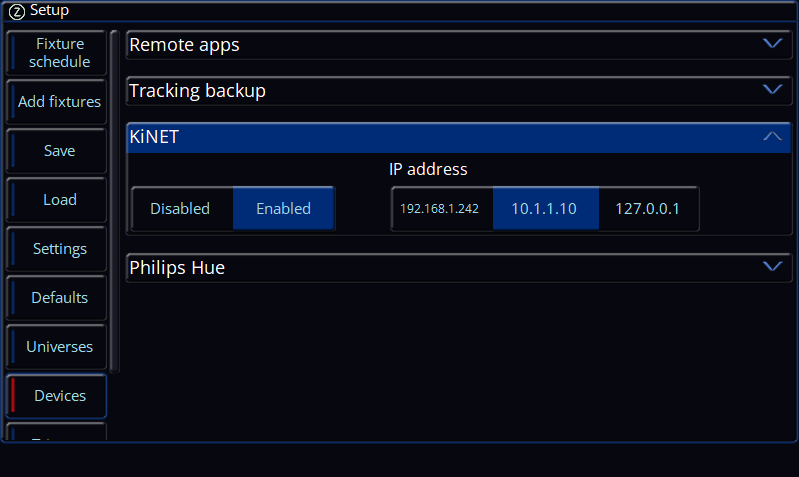Click the Z logo icon beside Setup

17,11
